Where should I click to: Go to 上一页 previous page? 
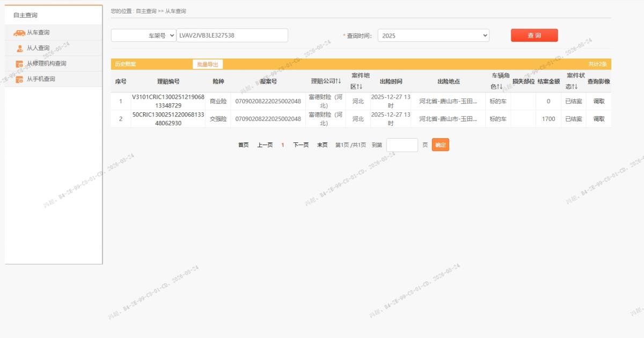click(x=265, y=145)
